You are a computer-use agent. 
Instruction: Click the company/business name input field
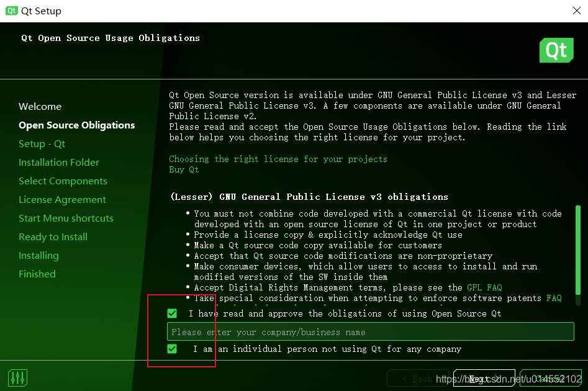pos(369,331)
